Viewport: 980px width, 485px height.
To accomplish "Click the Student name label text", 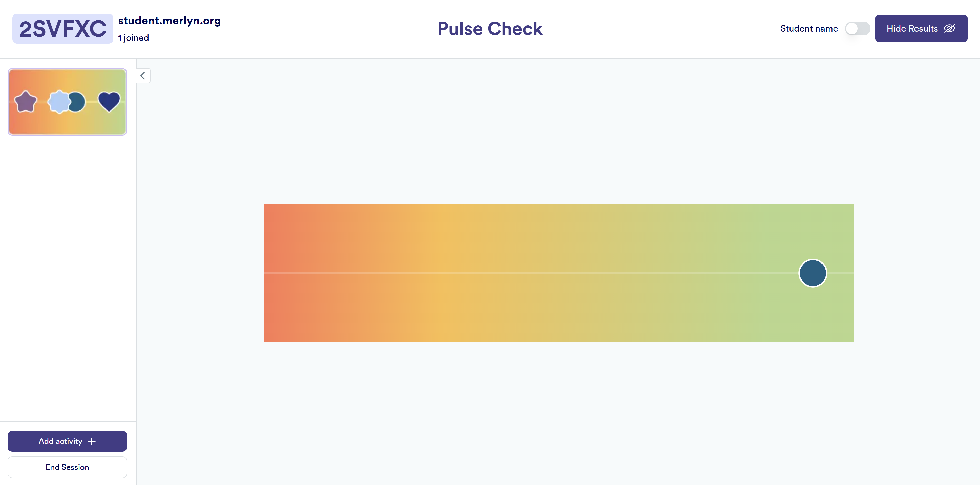I will [x=809, y=28].
